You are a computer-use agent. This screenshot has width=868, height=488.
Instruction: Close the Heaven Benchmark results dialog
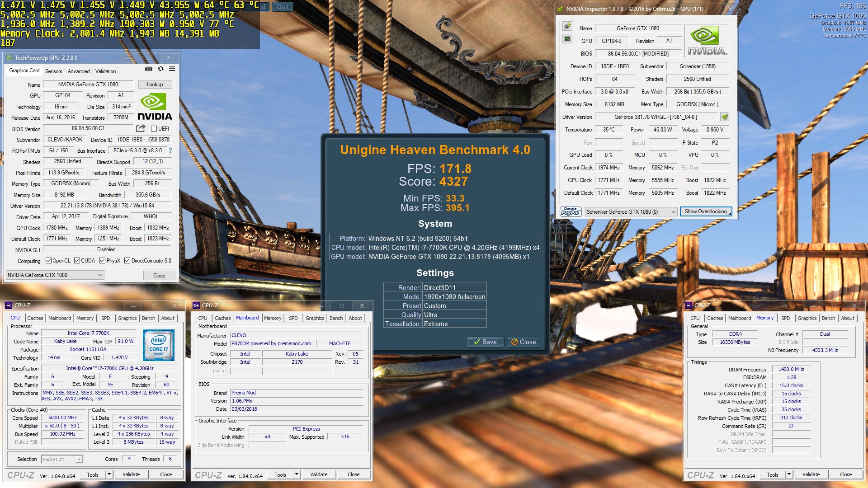tap(524, 342)
